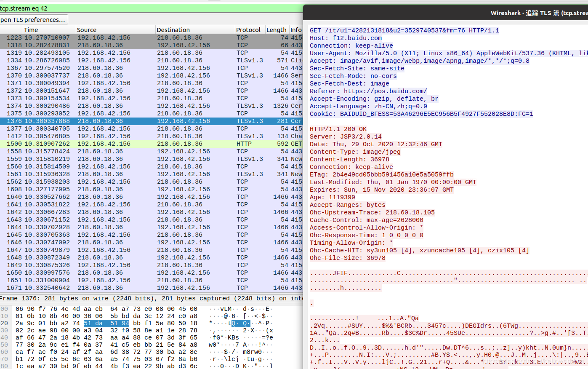This screenshot has width=588, height=369.
Task: Click the 'Sec-Fetch-Dest: image' line
Action: (350, 83)
